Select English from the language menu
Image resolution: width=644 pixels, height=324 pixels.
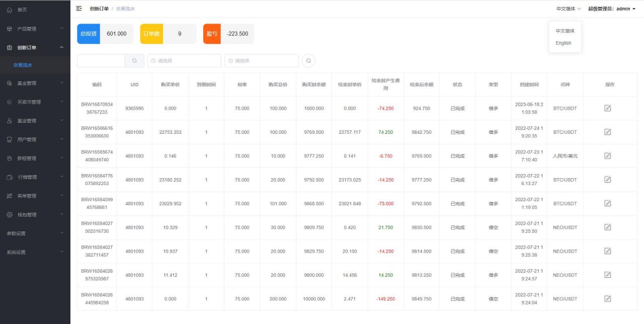coord(563,43)
